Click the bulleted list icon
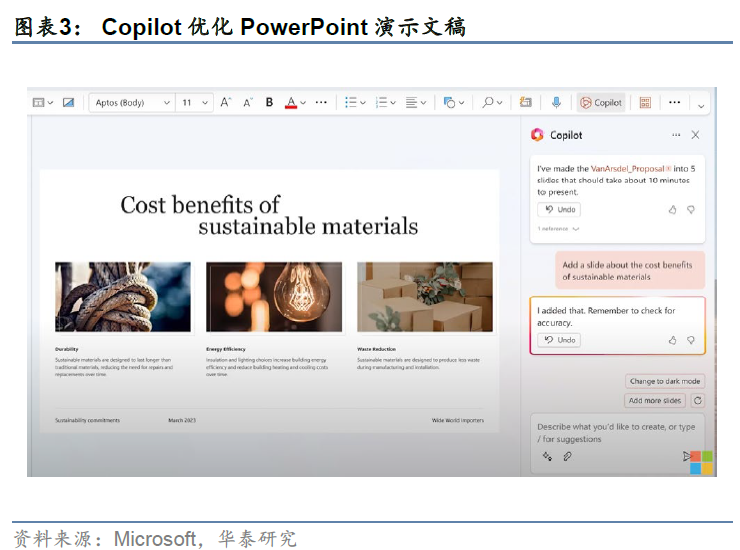The image size is (740, 550). pyautogui.click(x=351, y=102)
